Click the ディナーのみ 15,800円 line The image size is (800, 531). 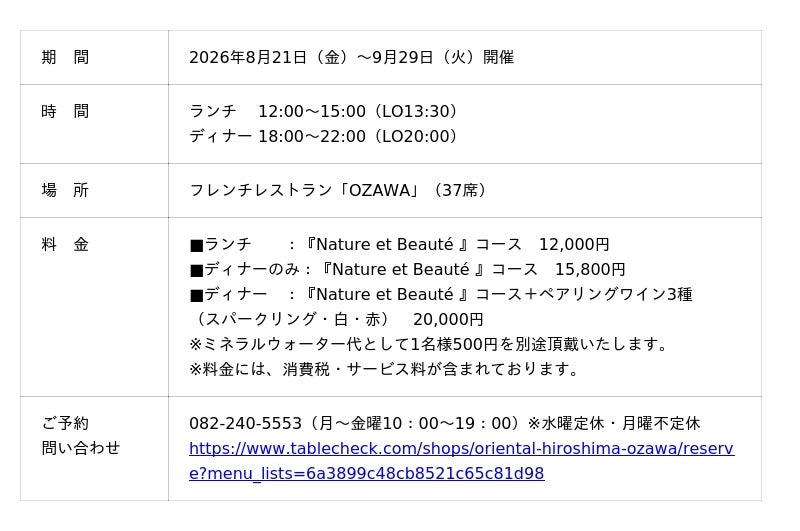click(x=407, y=269)
